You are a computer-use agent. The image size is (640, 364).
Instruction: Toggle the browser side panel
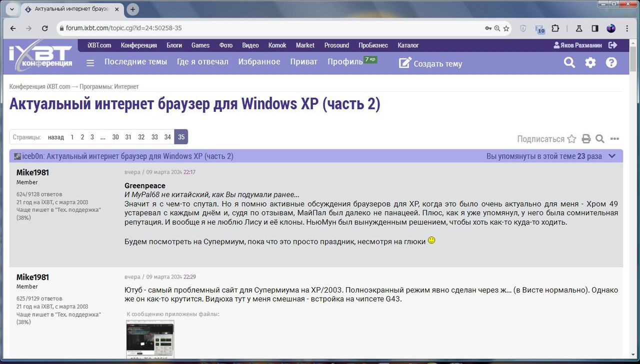595,28
